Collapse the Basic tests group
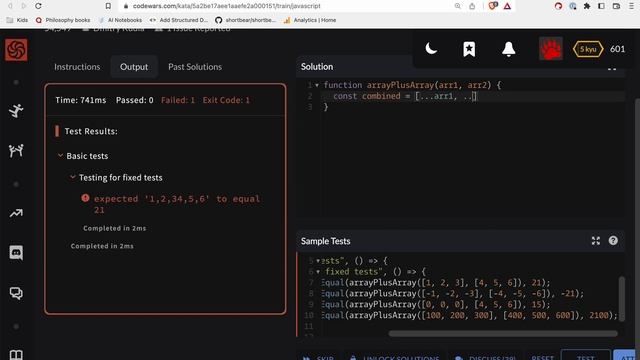The image size is (640, 360). pyautogui.click(x=60, y=156)
